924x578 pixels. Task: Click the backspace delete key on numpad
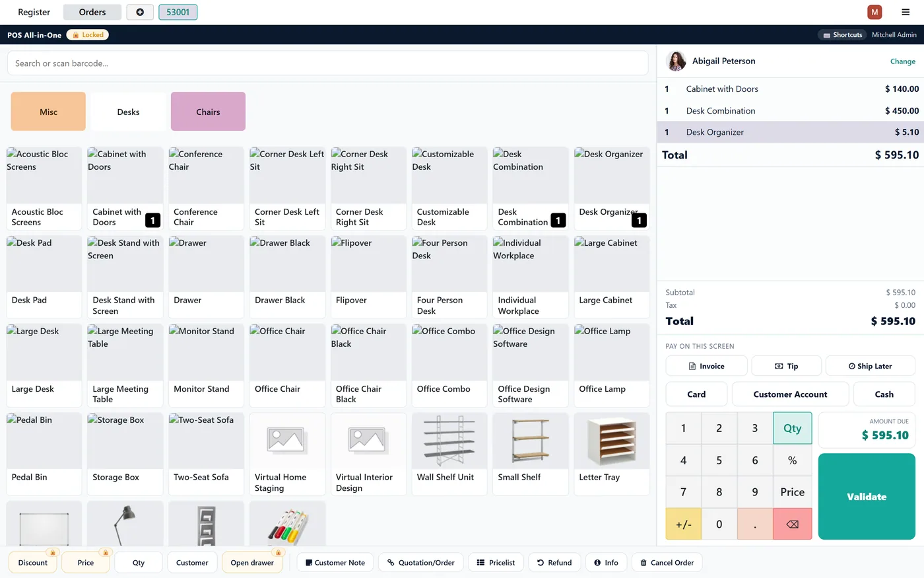(793, 524)
